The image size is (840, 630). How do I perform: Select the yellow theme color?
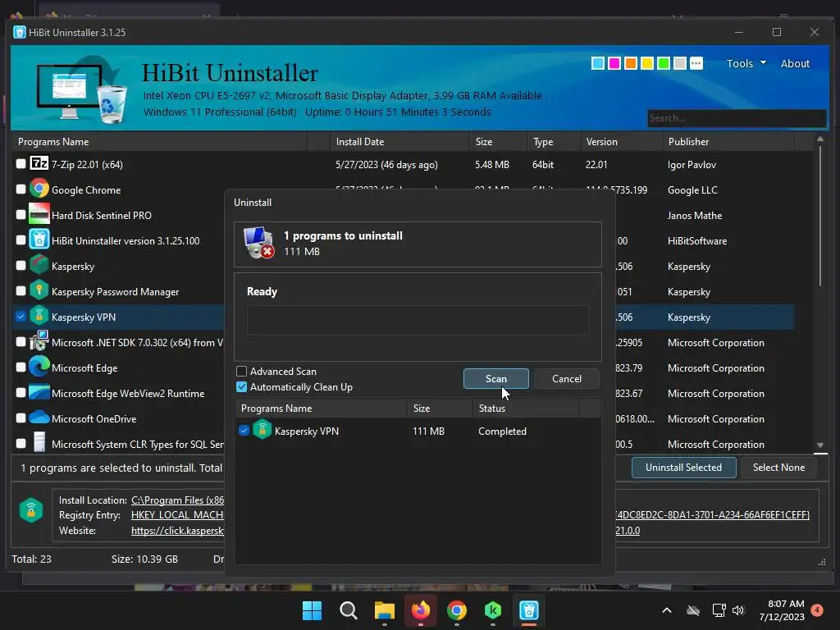pyautogui.click(x=647, y=63)
